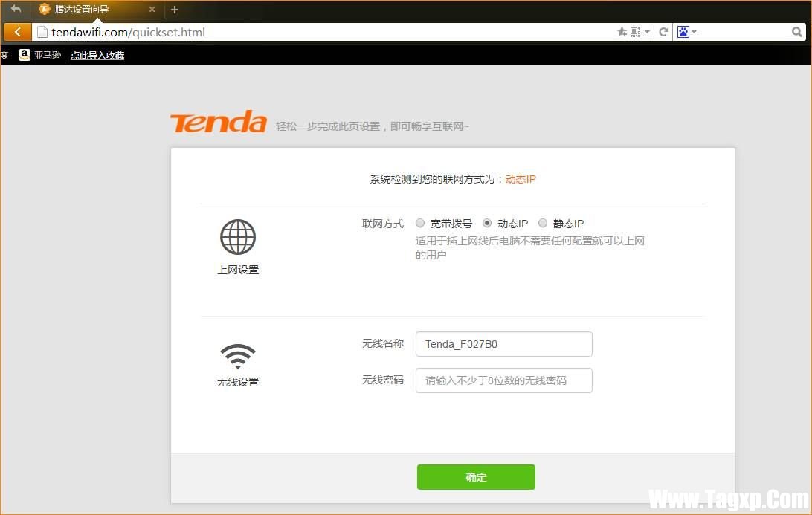Image resolution: width=812 pixels, height=515 pixels.
Task: Open the 亚马逊 bookmark
Action: click(40, 56)
